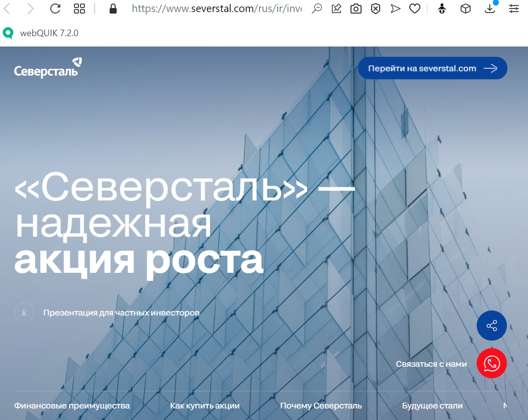Click the red phone chat contact button
The height and width of the screenshot is (420, 528).
tap(492, 363)
